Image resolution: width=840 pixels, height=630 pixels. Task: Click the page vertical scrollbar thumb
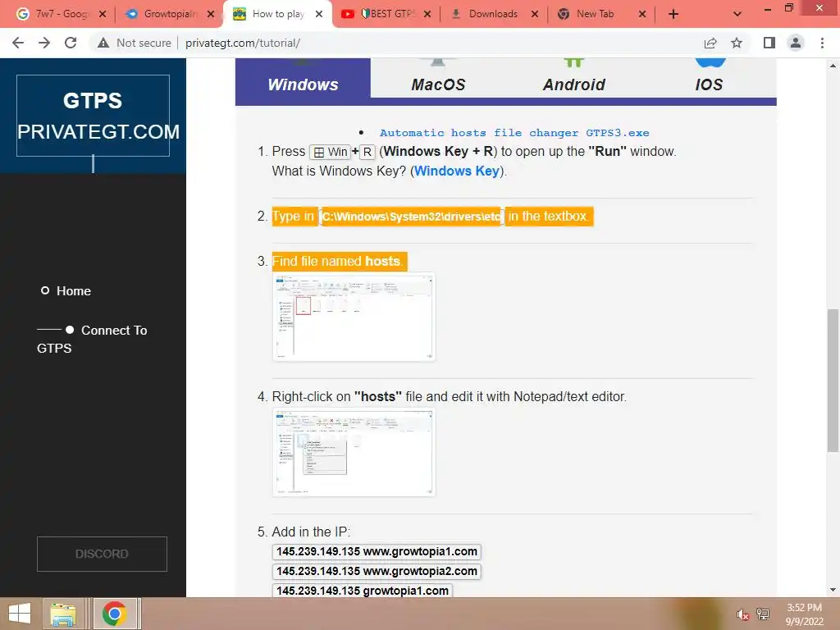(x=833, y=381)
